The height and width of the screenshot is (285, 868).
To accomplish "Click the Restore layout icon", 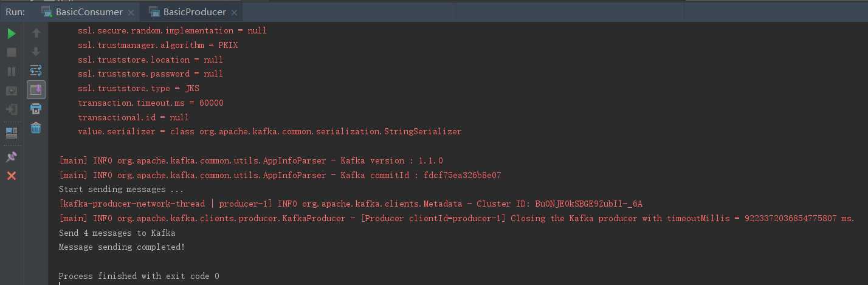I will [12, 132].
